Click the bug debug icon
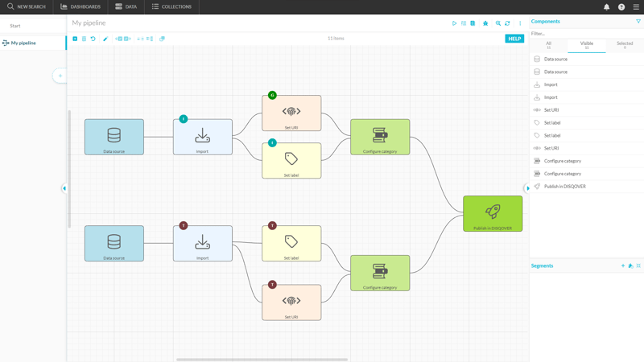Image resolution: width=644 pixels, height=362 pixels. 485,23
